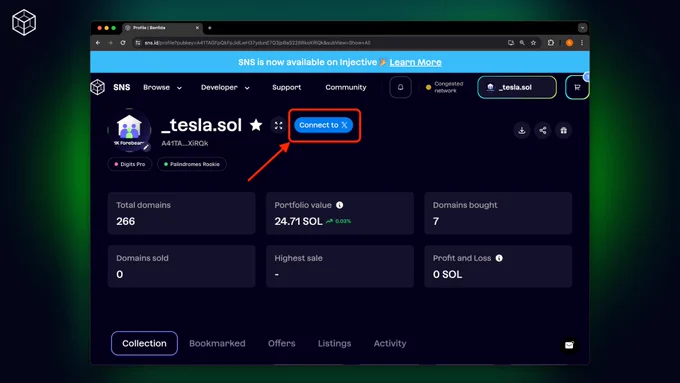Open the chat envelope widget
This screenshot has height=383, width=680.
click(x=569, y=345)
